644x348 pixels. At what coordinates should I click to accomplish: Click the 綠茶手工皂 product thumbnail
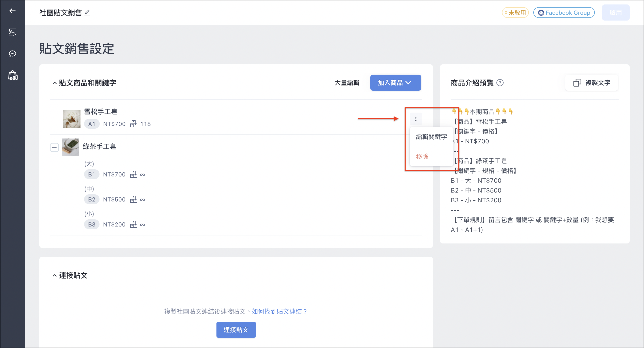pyautogui.click(x=71, y=147)
